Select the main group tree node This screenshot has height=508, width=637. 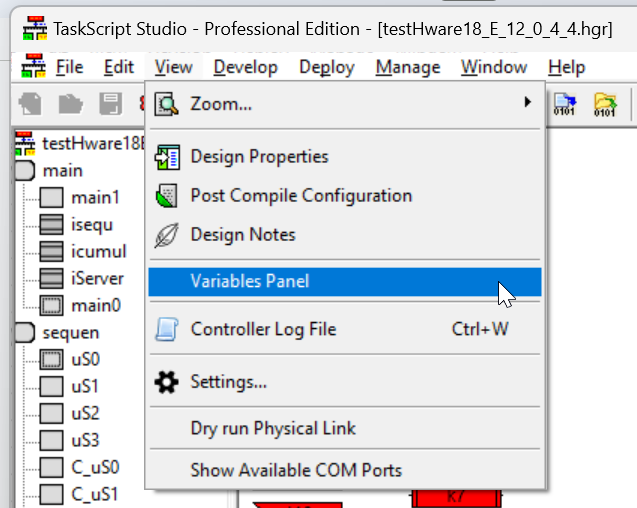pos(63,170)
